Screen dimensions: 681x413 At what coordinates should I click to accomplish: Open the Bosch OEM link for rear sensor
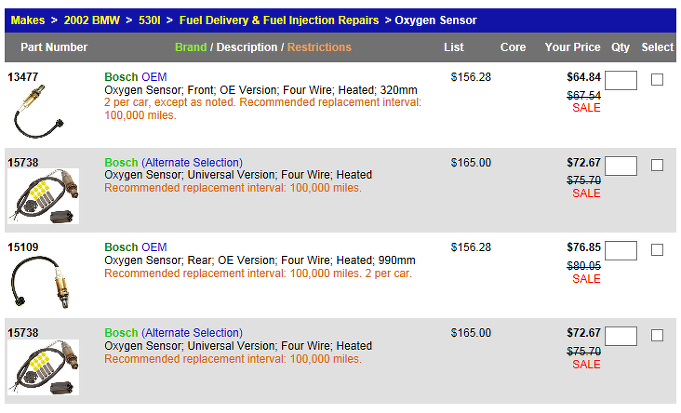[136, 247]
